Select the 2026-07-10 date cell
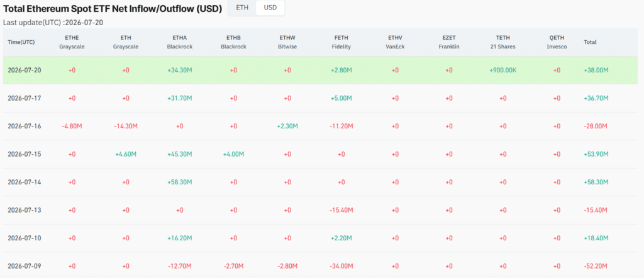 coord(23,238)
